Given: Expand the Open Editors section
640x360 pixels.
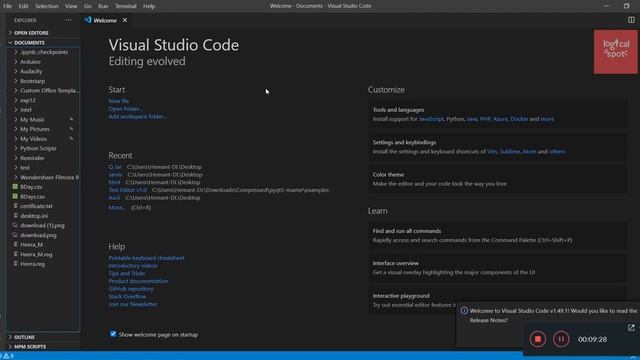Looking at the screenshot, I should [31, 33].
